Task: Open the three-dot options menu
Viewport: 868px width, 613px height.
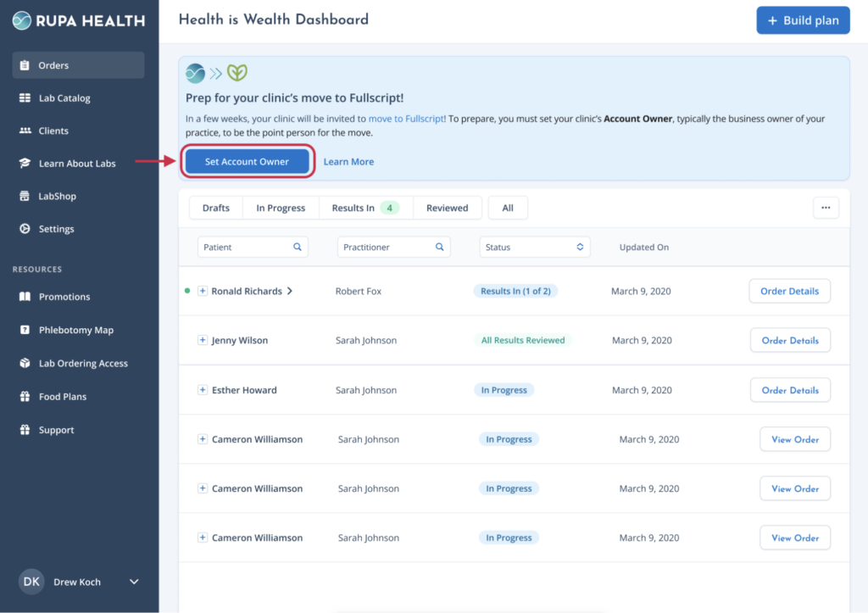Action: click(x=826, y=207)
